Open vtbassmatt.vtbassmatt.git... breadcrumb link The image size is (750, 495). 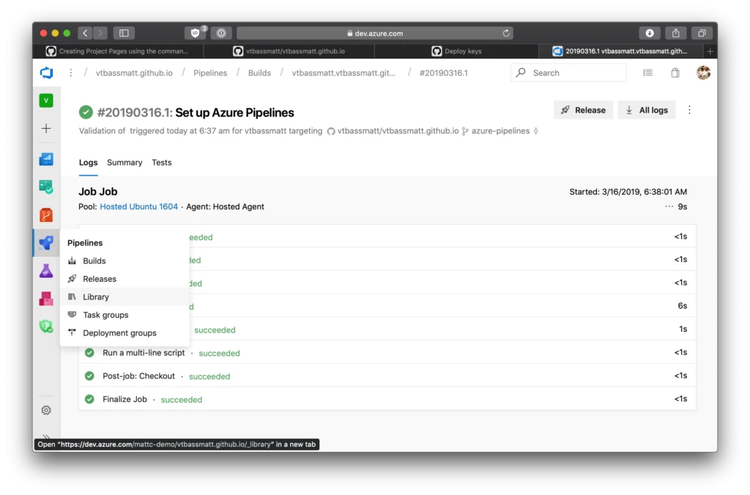343,73
